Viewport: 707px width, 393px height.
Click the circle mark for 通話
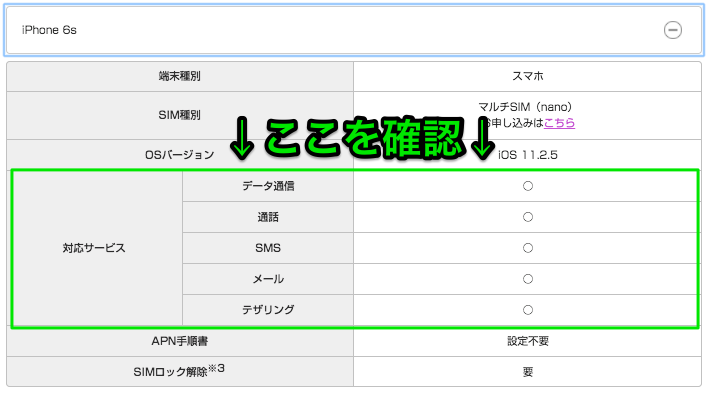tap(528, 217)
